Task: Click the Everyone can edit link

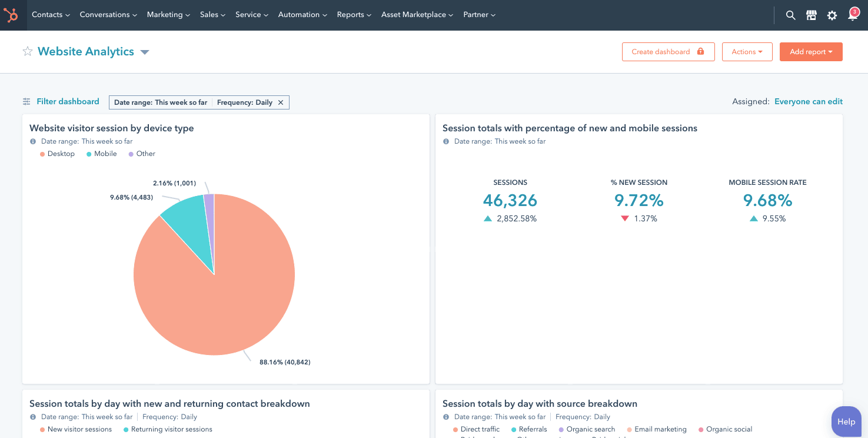Action: (809, 101)
